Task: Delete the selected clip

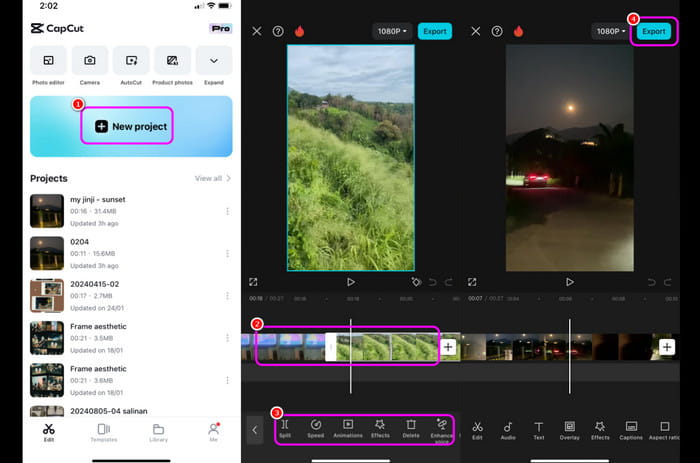Action: tap(411, 429)
